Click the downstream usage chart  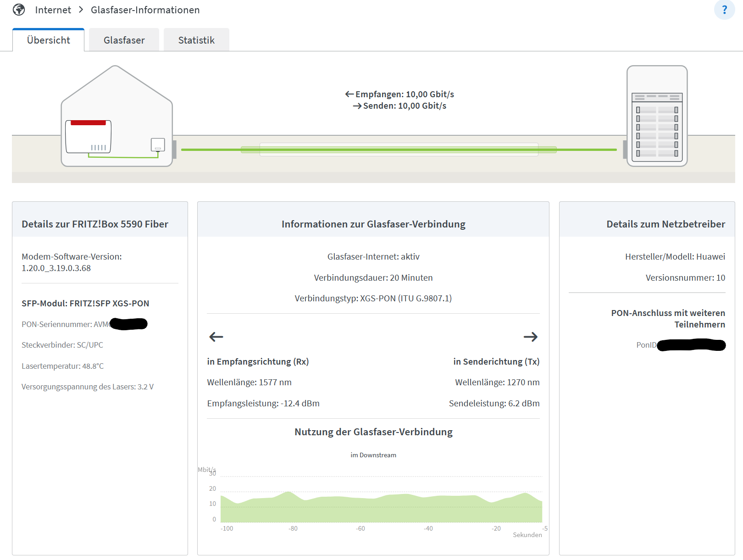click(x=381, y=499)
